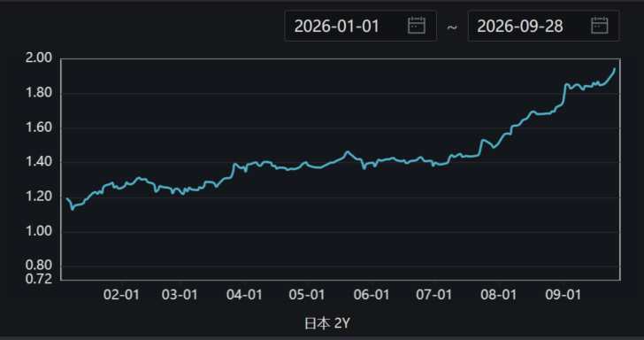The width and height of the screenshot is (644, 340).
Task: Click the 1.80 y-axis value label
Action: 39,93
